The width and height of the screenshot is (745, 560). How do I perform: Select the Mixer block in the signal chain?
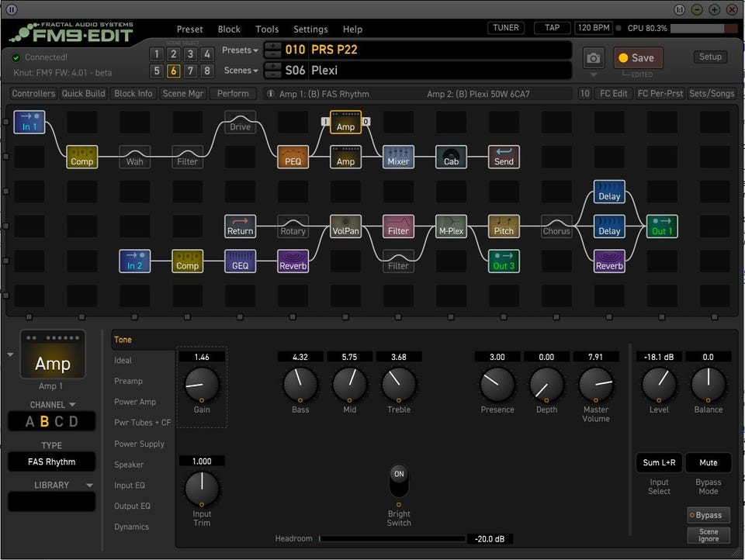[x=398, y=157]
